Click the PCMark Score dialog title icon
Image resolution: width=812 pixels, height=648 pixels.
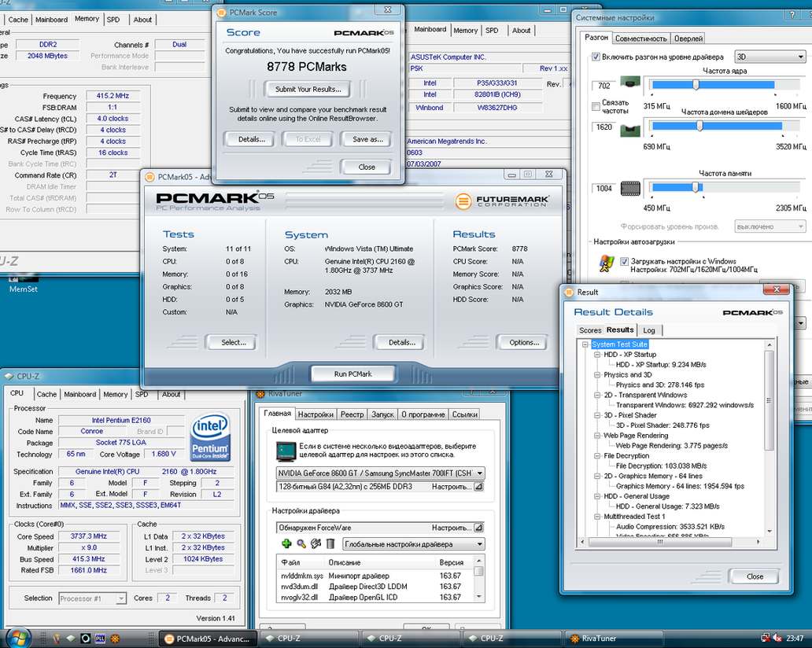point(221,13)
